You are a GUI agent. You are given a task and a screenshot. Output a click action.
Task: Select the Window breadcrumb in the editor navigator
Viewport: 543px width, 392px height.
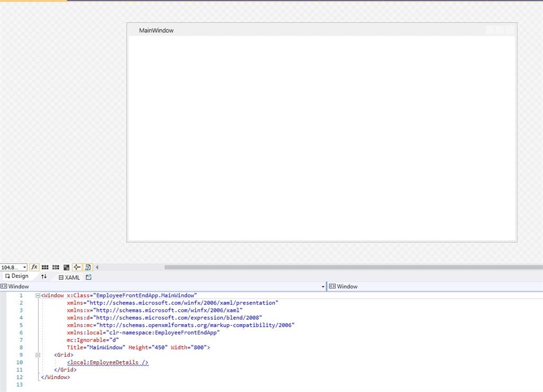17,286
